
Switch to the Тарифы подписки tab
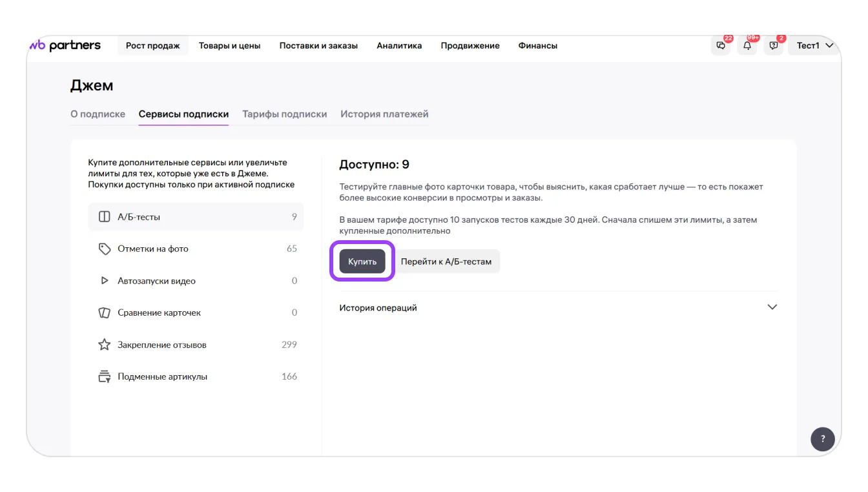tap(284, 114)
